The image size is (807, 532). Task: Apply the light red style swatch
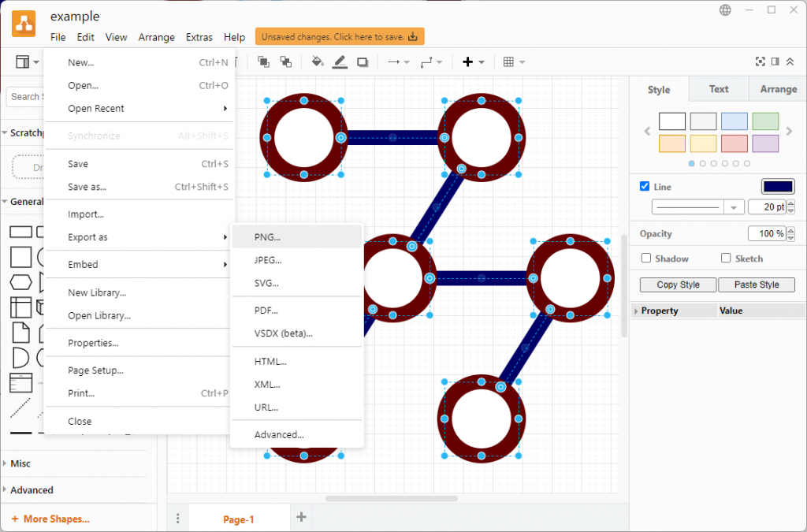pos(734,143)
